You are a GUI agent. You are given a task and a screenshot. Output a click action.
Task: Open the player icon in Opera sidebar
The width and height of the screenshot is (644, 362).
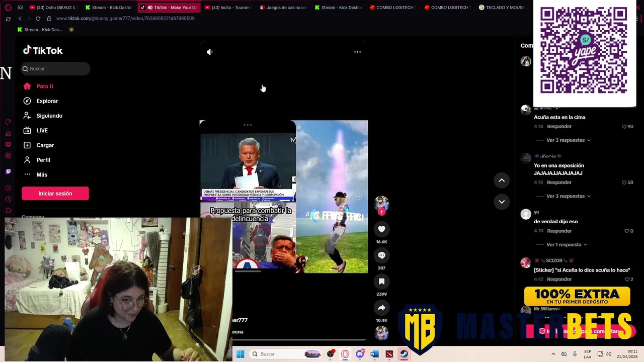pyautogui.click(x=8, y=188)
